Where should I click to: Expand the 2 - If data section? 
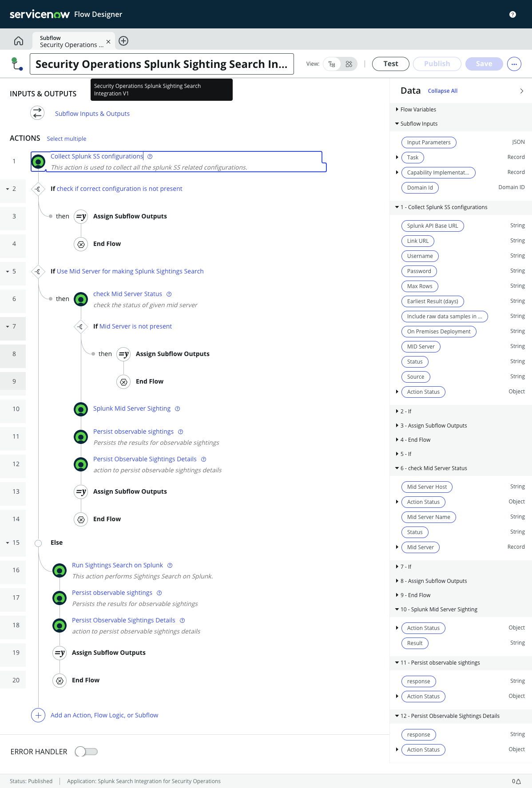397,411
